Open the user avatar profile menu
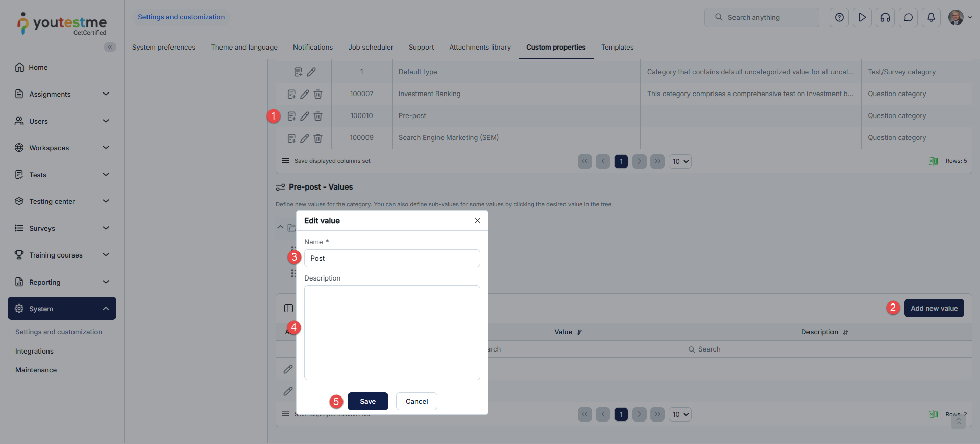 point(960,17)
